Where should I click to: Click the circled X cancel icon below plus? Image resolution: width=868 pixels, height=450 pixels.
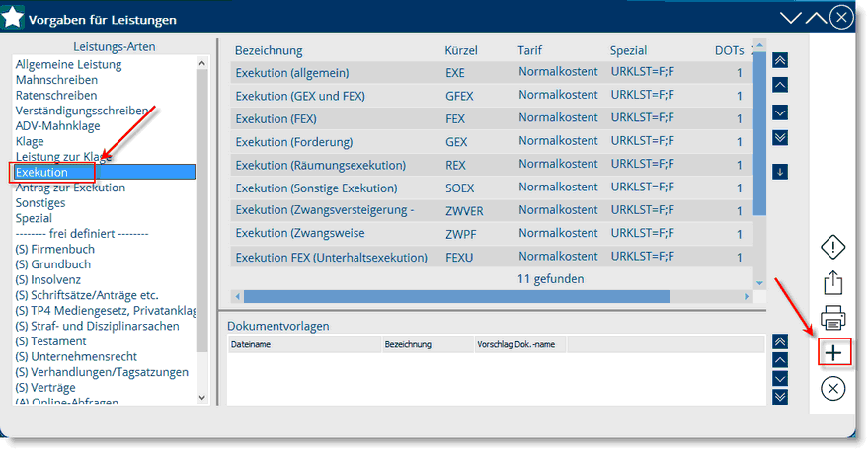point(833,388)
